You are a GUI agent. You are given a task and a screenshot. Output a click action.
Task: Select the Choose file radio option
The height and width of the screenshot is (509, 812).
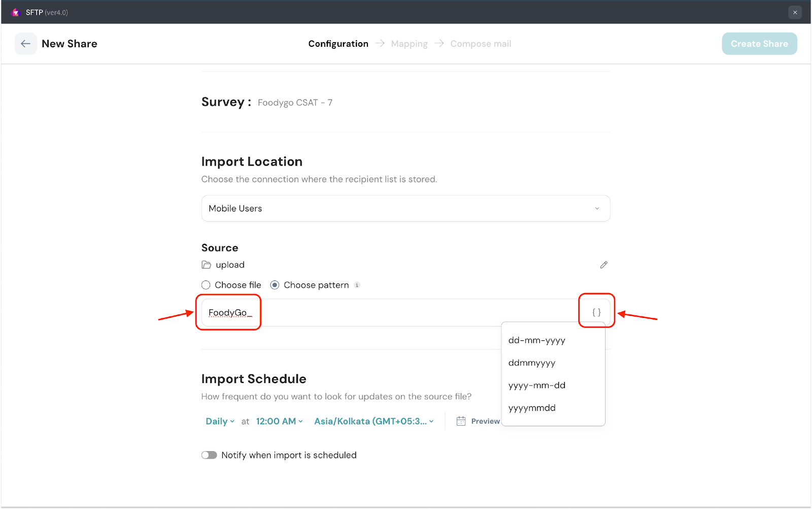[206, 285]
